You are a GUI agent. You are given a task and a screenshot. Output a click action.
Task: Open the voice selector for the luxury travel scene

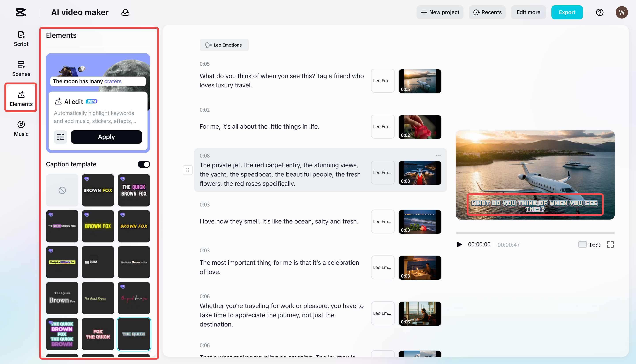point(382,81)
